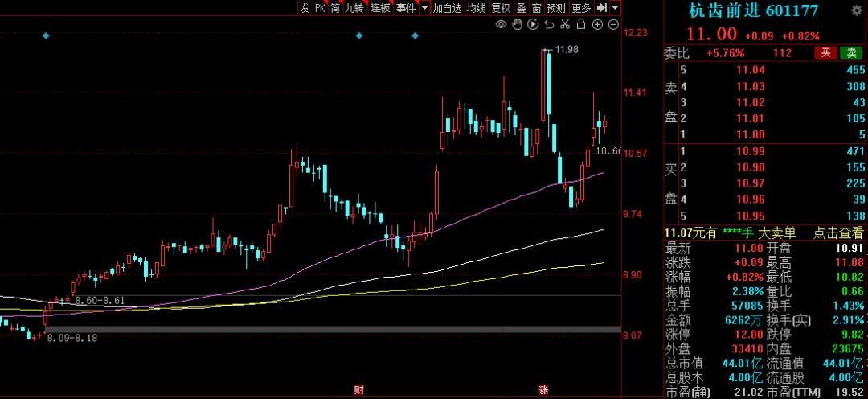This screenshot has width=868, height=399.
Task: Click the blue diamond event marker at top-left
Action: (x=46, y=35)
